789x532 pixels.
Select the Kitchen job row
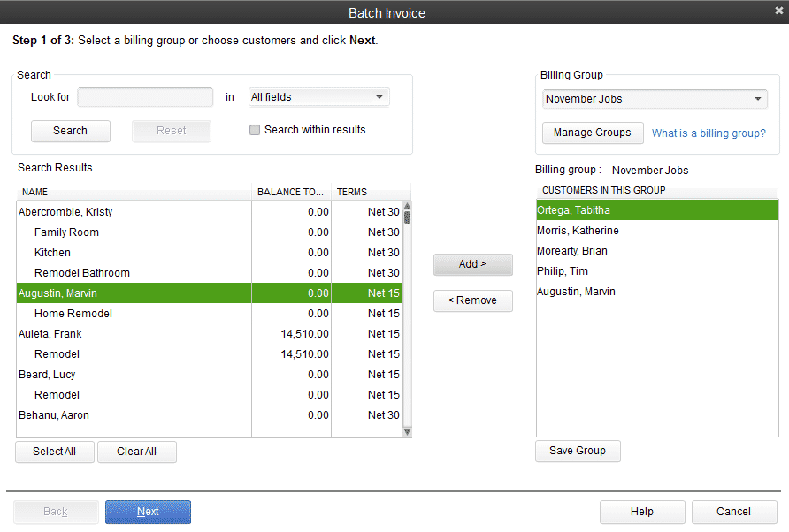coord(210,253)
